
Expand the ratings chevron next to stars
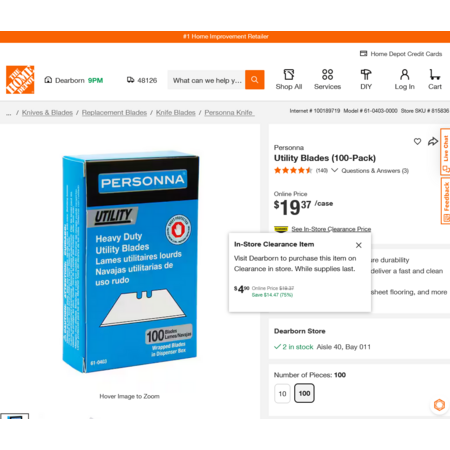(335, 170)
